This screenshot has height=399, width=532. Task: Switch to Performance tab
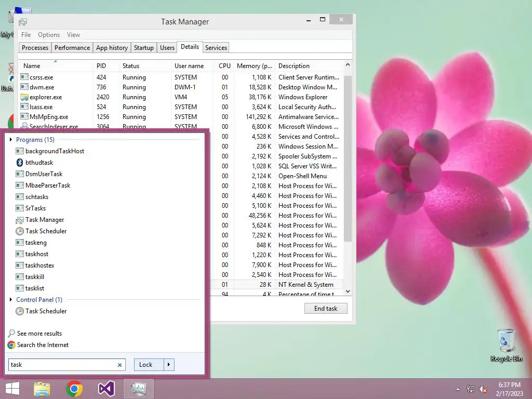point(72,47)
